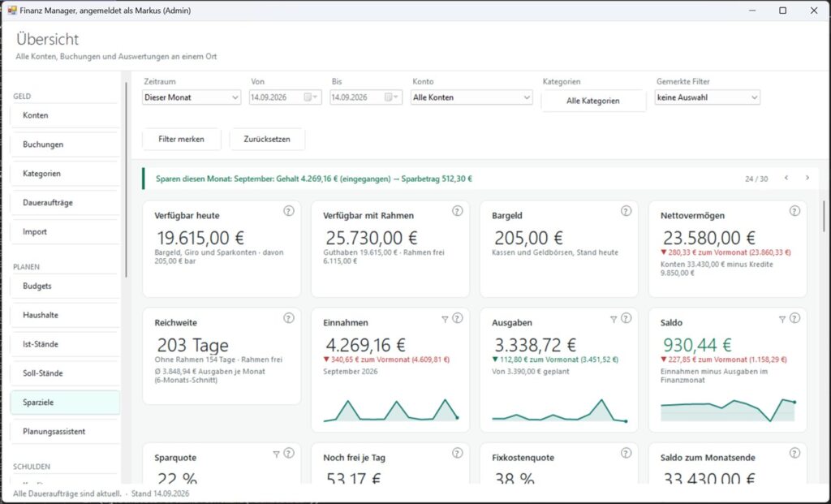
Task: Open help for Noch frei je Tag
Action: (x=457, y=453)
